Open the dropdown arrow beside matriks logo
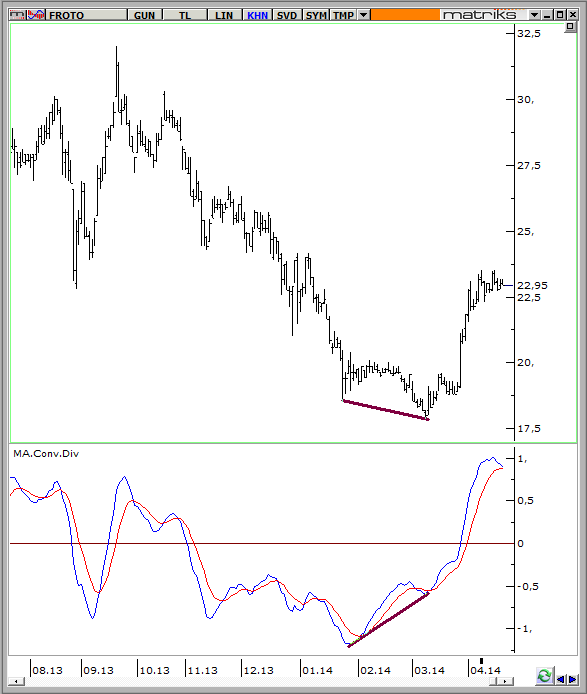This screenshot has height=694, width=587. click(534, 15)
